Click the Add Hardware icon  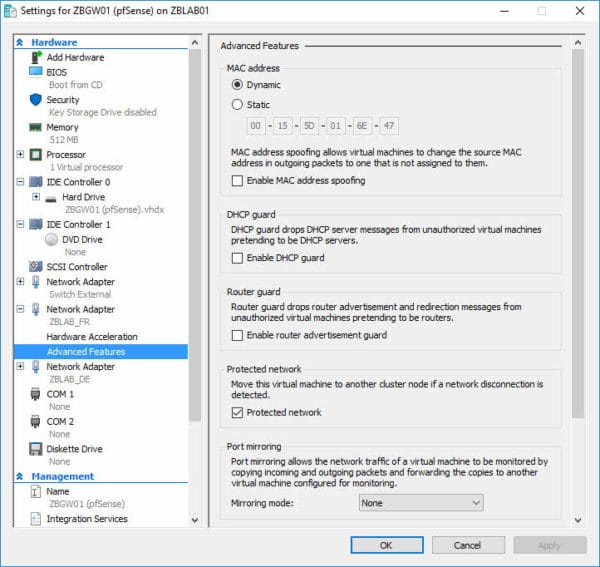pyautogui.click(x=37, y=57)
